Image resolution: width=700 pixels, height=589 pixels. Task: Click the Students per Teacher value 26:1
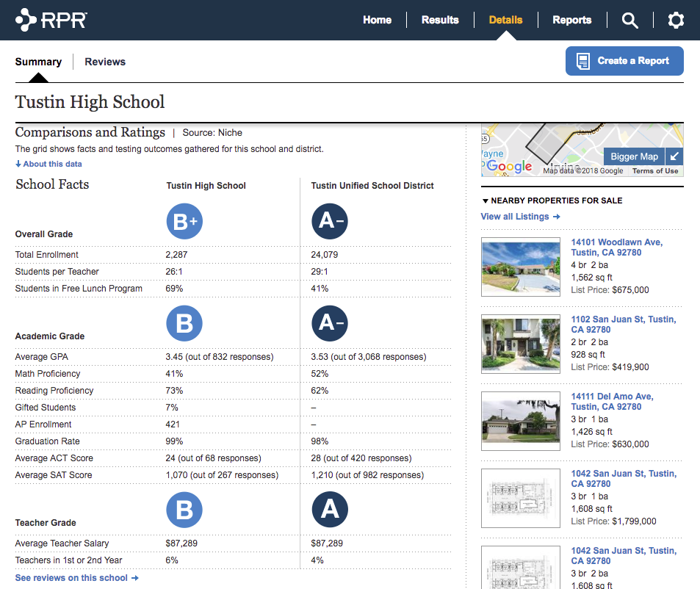(173, 272)
